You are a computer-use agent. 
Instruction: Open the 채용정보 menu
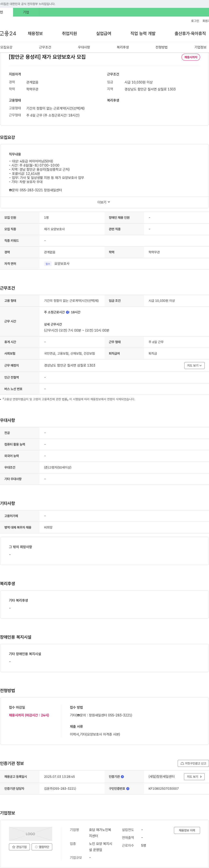point(35,33)
